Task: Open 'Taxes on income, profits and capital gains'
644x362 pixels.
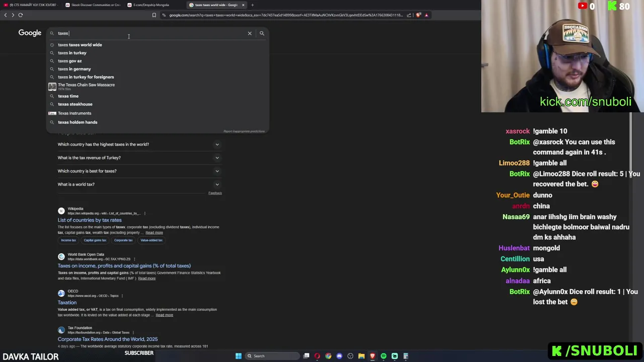Action: [124, 266]
